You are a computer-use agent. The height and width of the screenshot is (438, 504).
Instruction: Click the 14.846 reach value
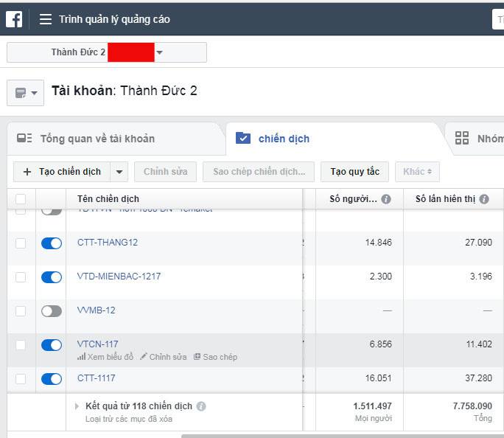point(378,243)
